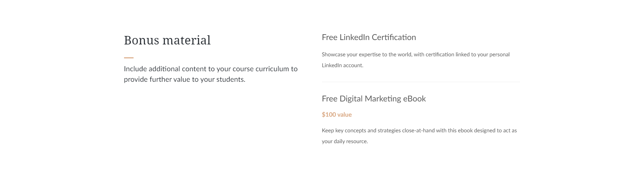Click provide further value to students line
Image resolution: width=644 pixels, height=172 pixels.
[x=184, y=79]
